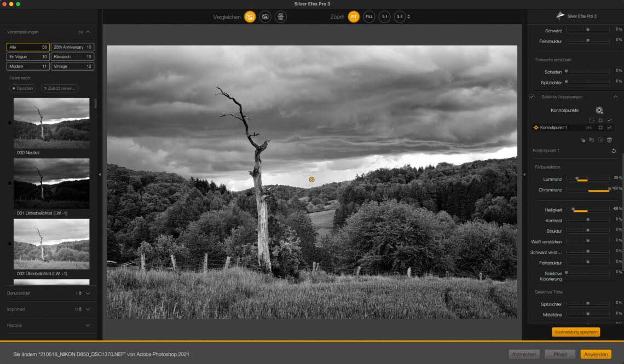The height and width of the screenshot is (364, 624).
Task: Delete control point with trash icon
Action: coord(609,140)
